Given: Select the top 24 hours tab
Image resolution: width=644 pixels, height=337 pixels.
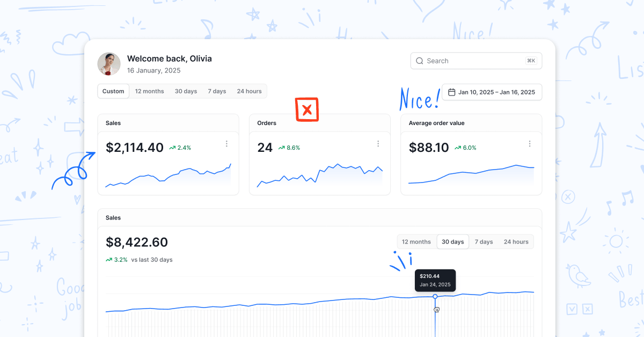Looking at the screenshot, I should point(250,91).
